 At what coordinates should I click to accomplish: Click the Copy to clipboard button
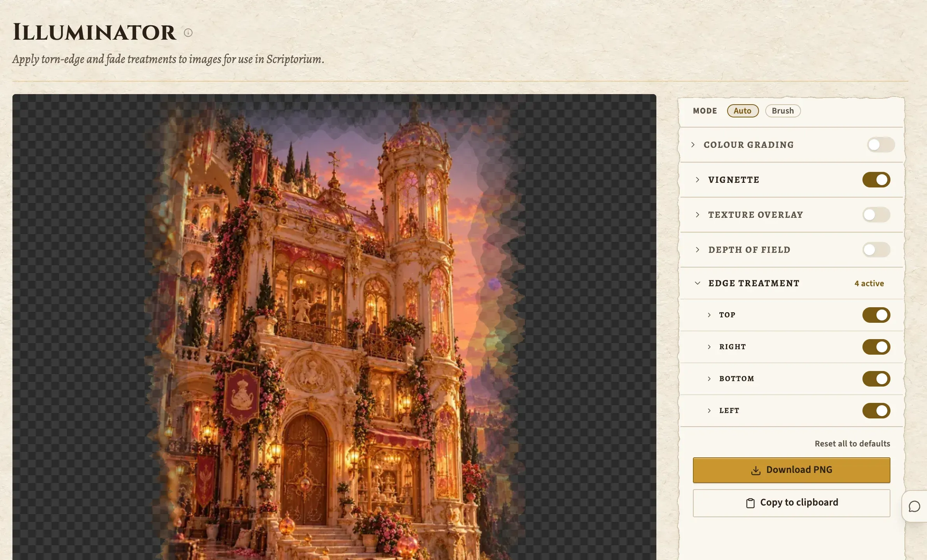[791, 503]
